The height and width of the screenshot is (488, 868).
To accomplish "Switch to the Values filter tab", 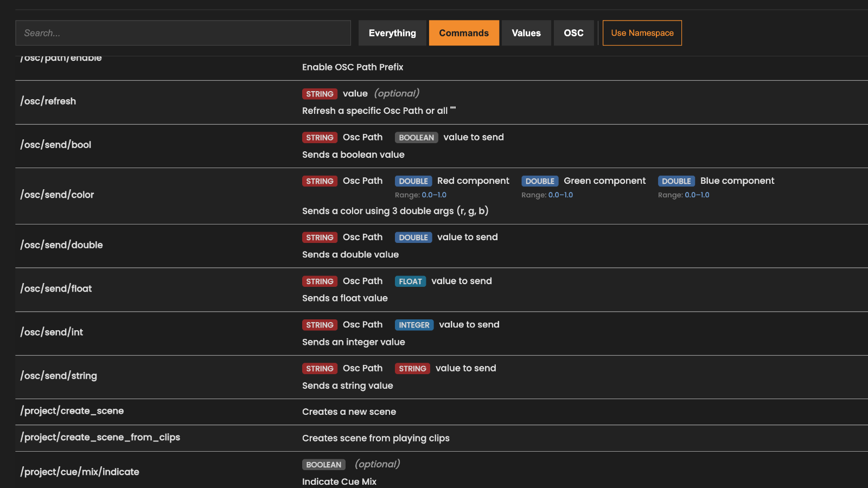I will click(526, 33).
